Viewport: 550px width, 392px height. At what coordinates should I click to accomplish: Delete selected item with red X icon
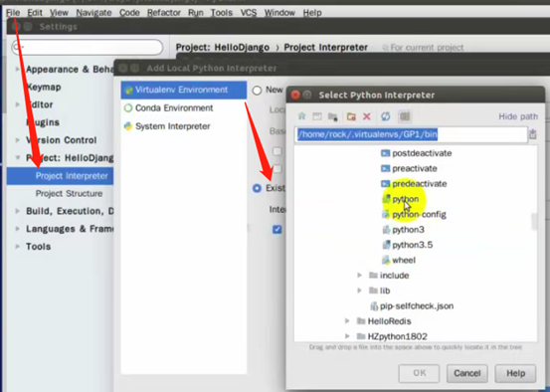(x=367, y=116)
